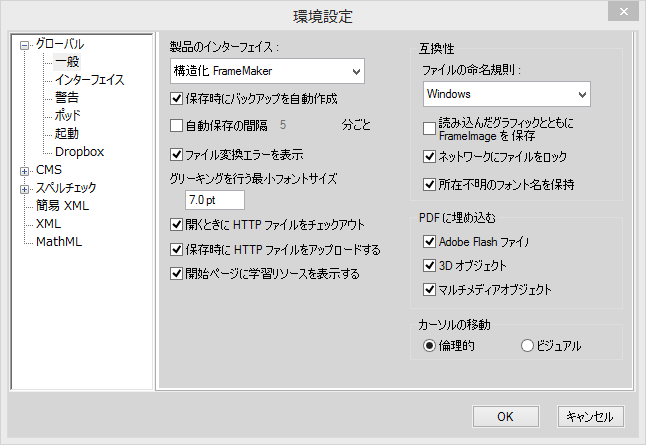Screen dimensions: 646x445
Task: Select インターフェイス in the tree
Action: coord(90,80)
